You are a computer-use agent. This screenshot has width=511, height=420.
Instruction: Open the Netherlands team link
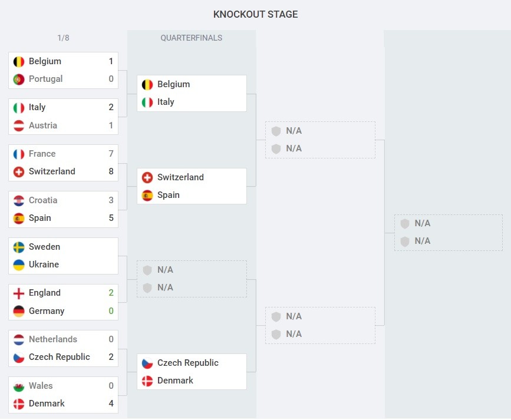tap(53, 339)
